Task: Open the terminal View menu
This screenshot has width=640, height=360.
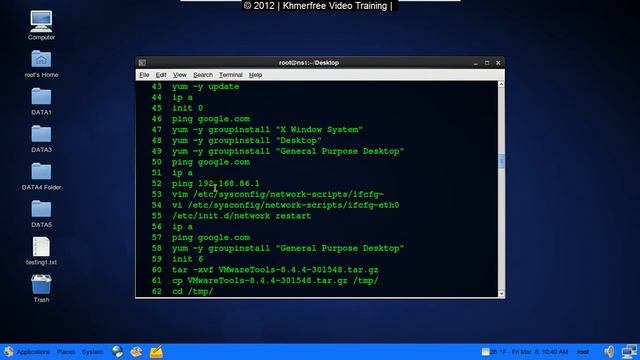Action: (180, 75)
